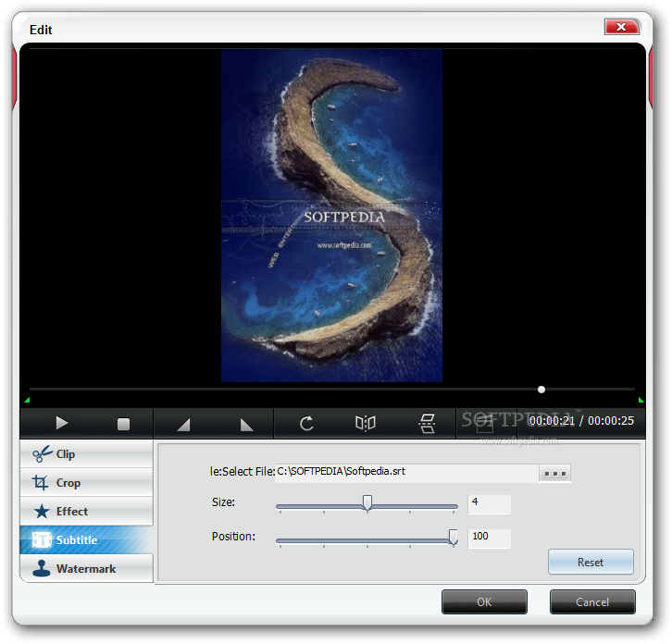
Task: Open the Clip tab
Action: pyautogui.click(x=87, y=453)
